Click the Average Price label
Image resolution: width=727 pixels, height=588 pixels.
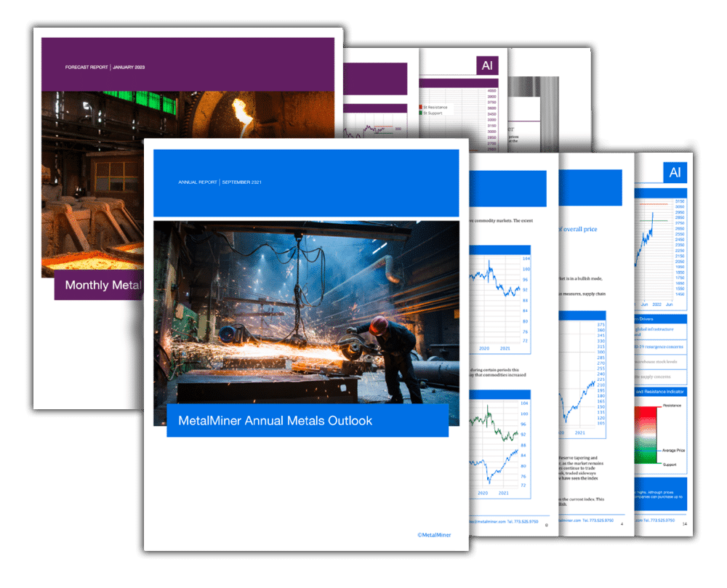click(x=673, y=451)
